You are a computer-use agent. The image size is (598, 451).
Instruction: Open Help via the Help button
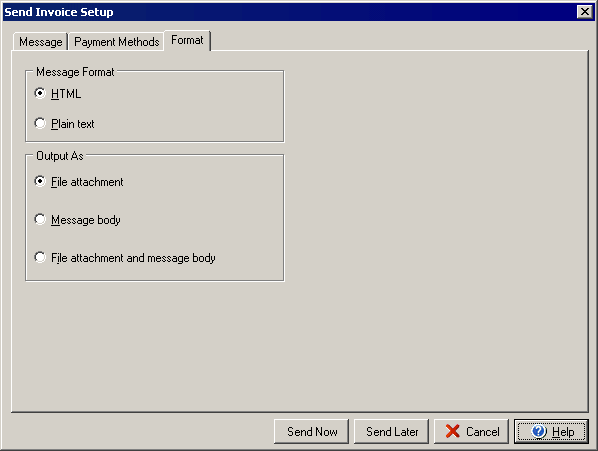click(551, 432)
